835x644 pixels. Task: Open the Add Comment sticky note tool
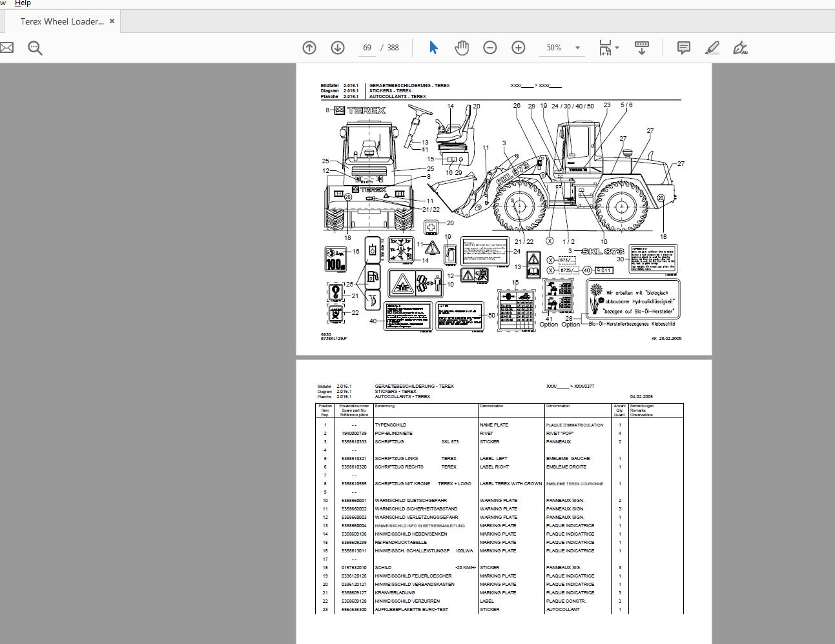[683, 47]
